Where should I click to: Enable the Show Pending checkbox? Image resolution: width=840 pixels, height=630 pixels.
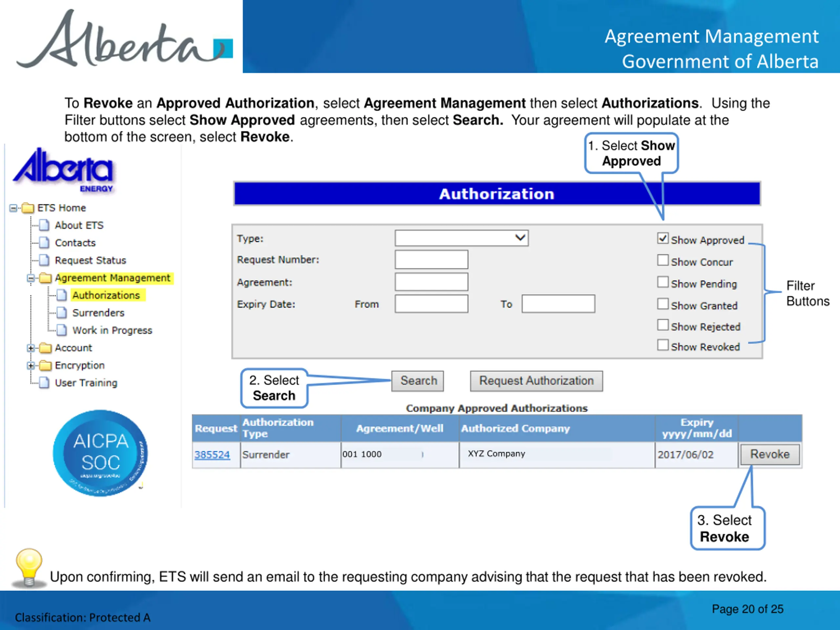[663, 282]
